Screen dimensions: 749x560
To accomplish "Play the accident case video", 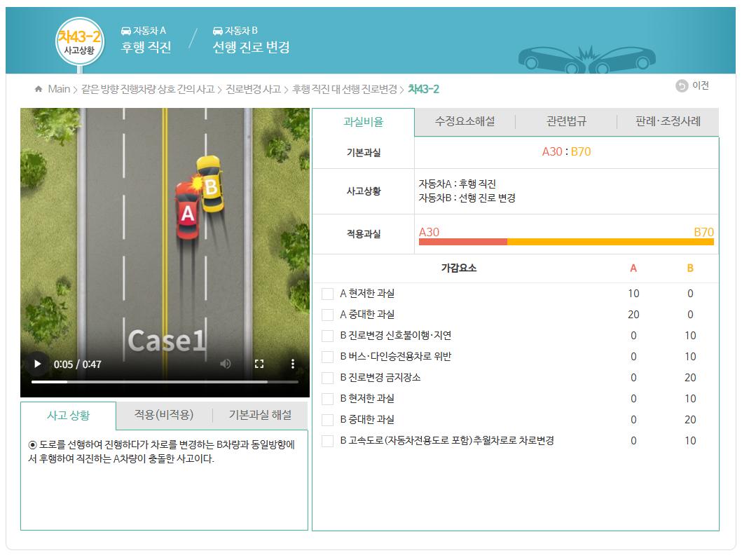I will [x=37, y=364].
